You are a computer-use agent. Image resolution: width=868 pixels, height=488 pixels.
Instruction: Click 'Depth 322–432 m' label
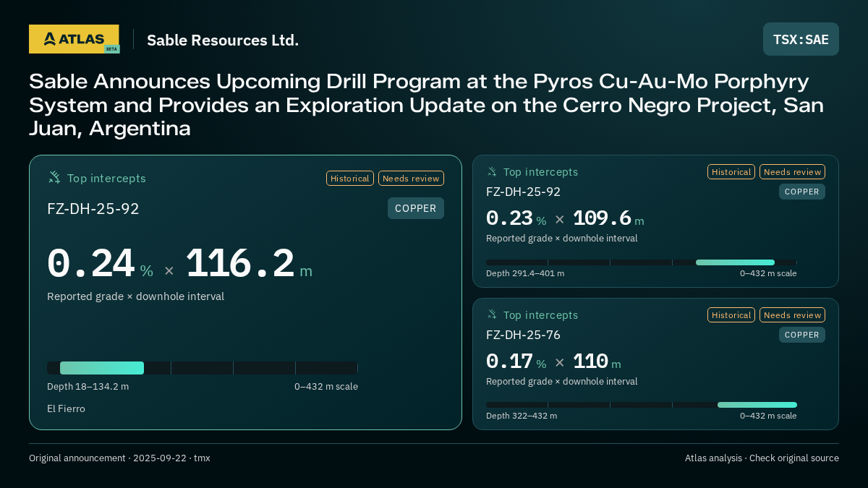pos(522,416)
